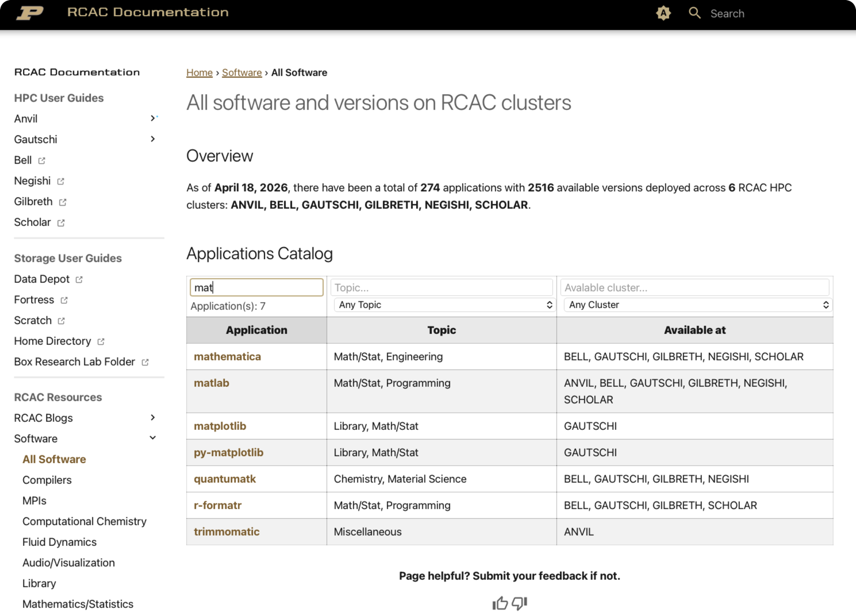The height and width of the screenshot is (616, 856).
Task: Click the Home Directory external link icon
Action: pos(100,341)
